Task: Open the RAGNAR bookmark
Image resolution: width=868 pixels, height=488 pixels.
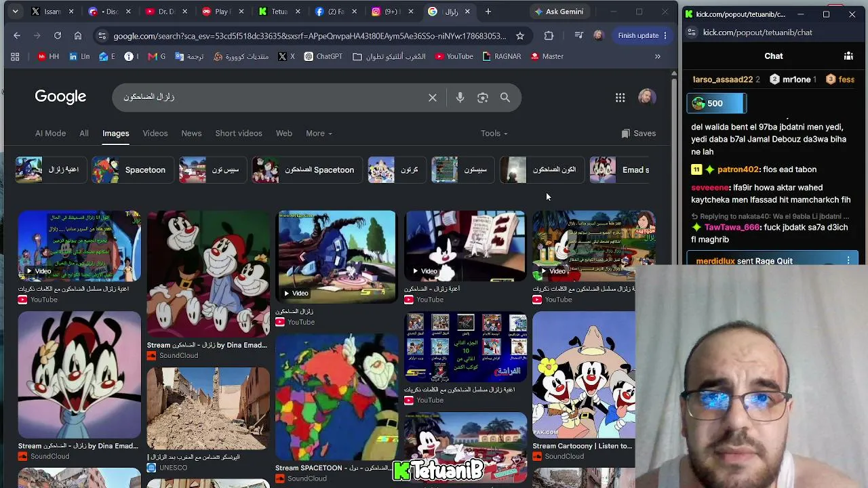Action: [x=502, y=56]
